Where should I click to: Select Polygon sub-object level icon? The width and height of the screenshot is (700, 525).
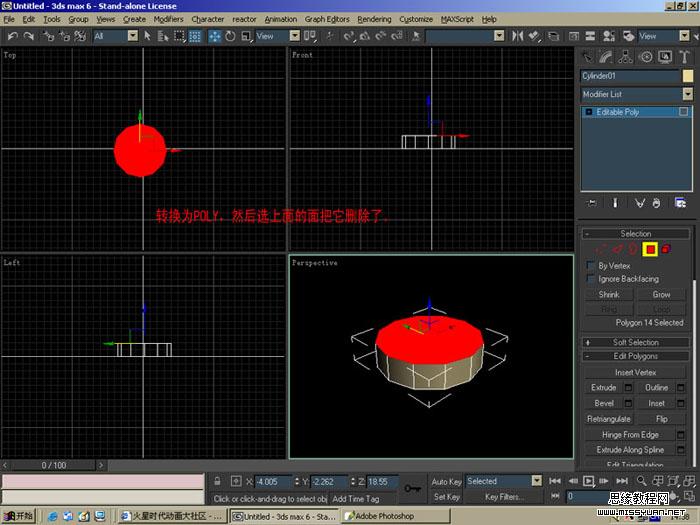[x=650, y=249]
